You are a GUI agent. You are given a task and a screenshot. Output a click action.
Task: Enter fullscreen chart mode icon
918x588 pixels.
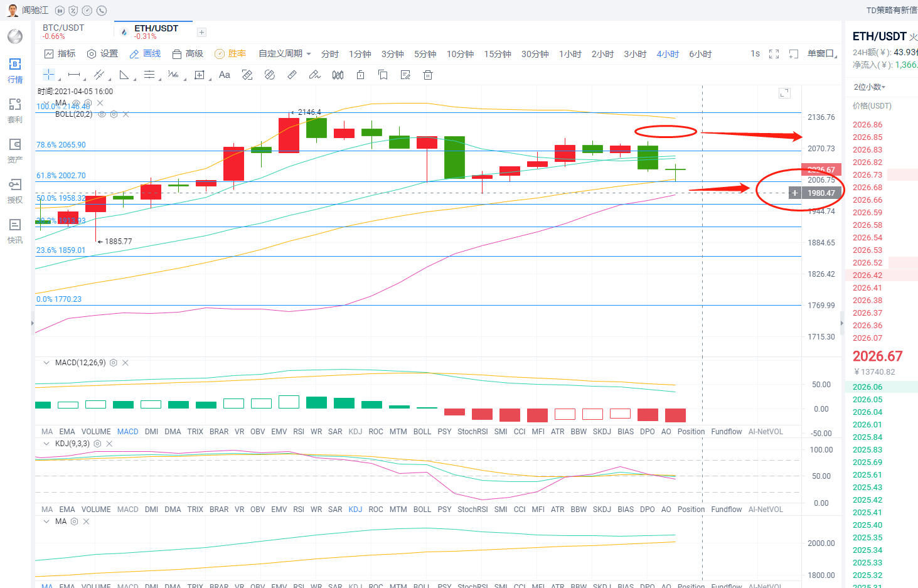pos(774,54)
